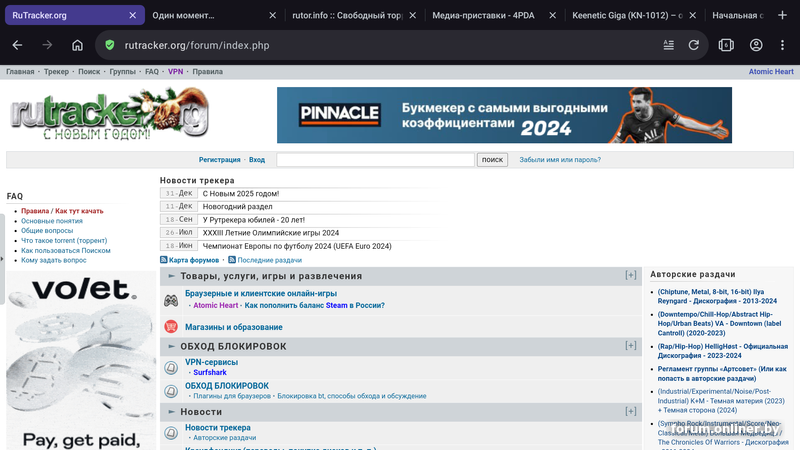Image resolution: width=800 pixels, height=450 pixels.
Task: Click the forum icon beside ОБХОД БЛОКИРОВОК subforum
Action: pos(171,391)
